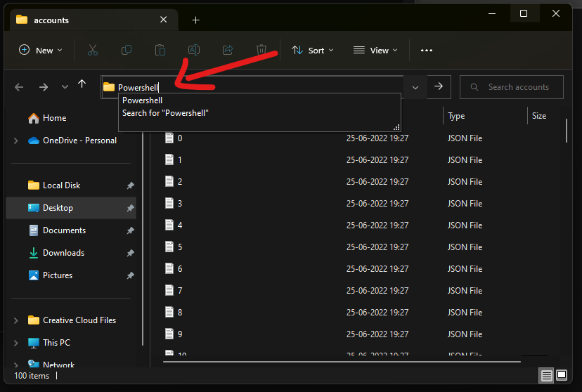Click the New button
This screenshot has width=582, height=392.
tap(41, 50)
